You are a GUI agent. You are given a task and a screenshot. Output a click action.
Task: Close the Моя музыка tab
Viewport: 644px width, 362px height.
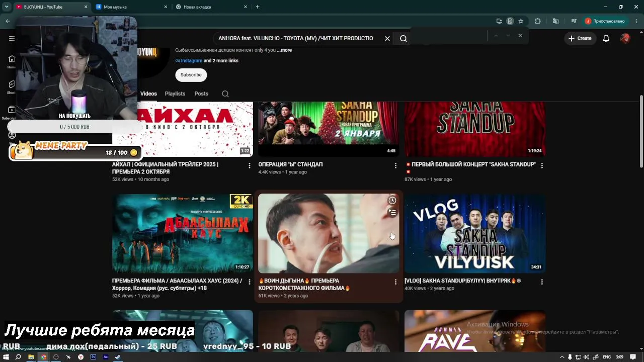tap(166, 7)
